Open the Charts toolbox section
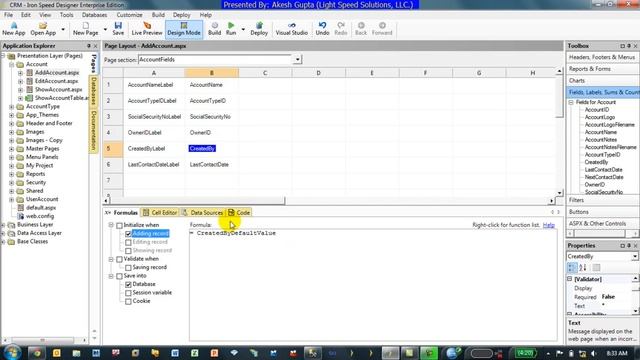Image resolution: width=640 pixels, height=360 pixels. coord(602,81)
